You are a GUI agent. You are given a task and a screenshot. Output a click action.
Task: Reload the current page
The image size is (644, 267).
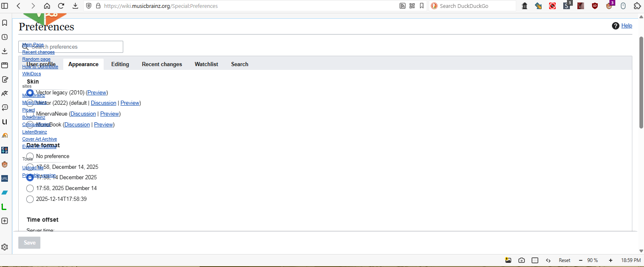tap(61, 6)
